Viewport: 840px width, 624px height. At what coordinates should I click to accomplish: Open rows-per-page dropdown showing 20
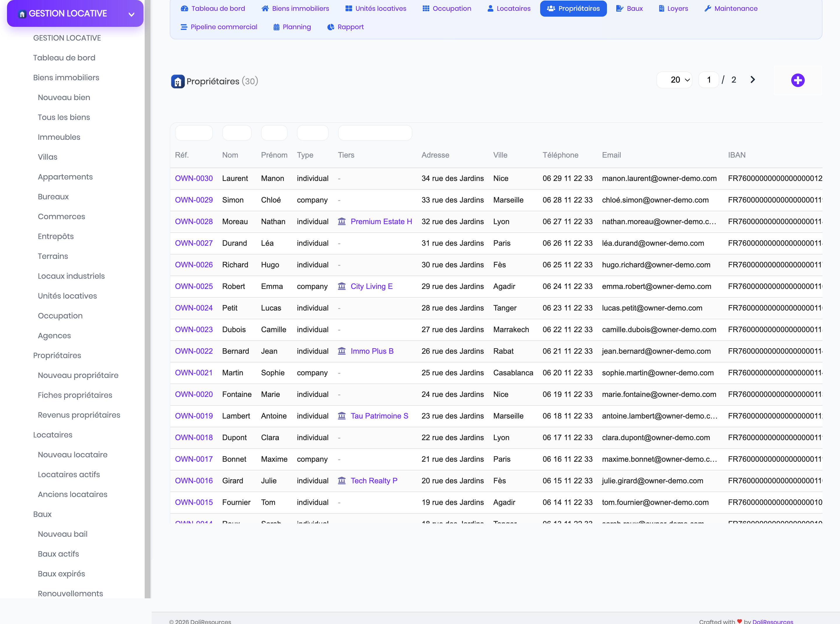pyautogui.click(x=674, y=80)
